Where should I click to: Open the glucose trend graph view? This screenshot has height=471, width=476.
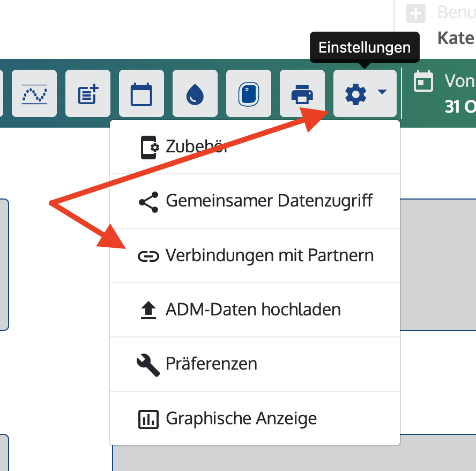[x=34, y=93]
